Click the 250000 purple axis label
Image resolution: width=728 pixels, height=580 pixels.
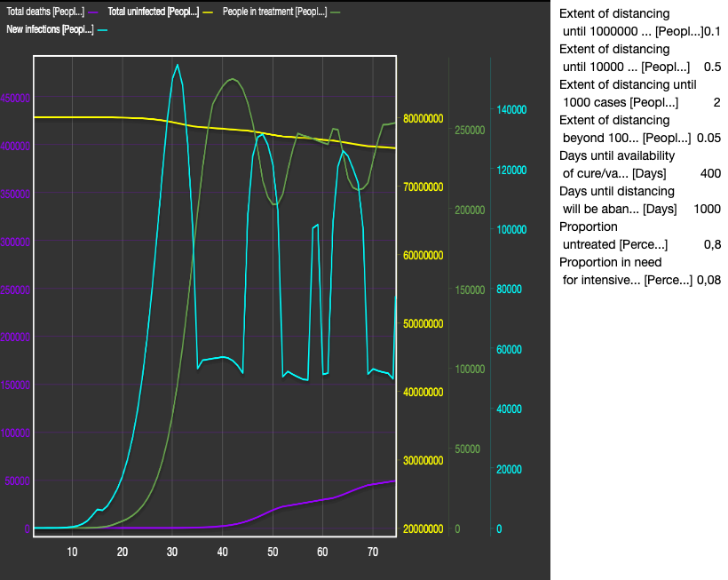coord(15,290)
